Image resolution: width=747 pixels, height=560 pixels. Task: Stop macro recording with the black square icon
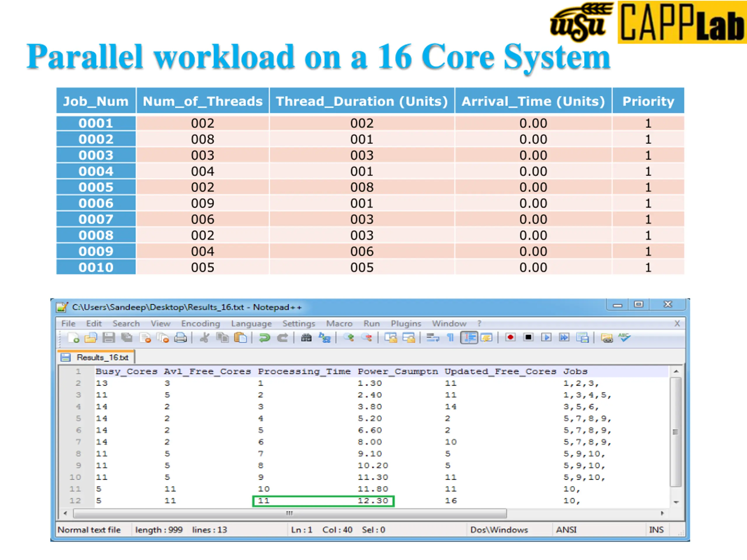coord(528,337)
